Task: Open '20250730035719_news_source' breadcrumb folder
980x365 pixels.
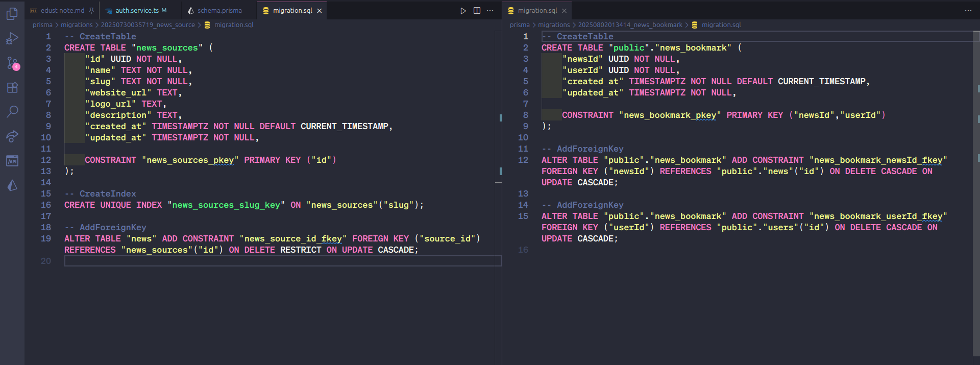Action: (x=148, y=25)
